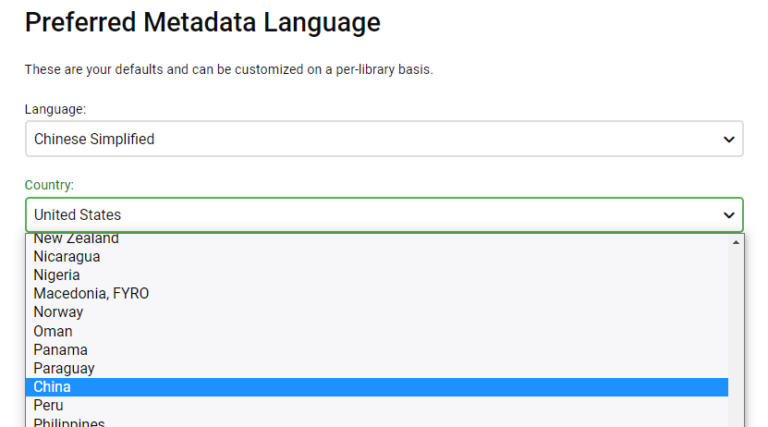The width and height of the screenshot is (768, 427).
Task: Collapse the Country list using its chevron arrow
Action: tap(729, 215)
